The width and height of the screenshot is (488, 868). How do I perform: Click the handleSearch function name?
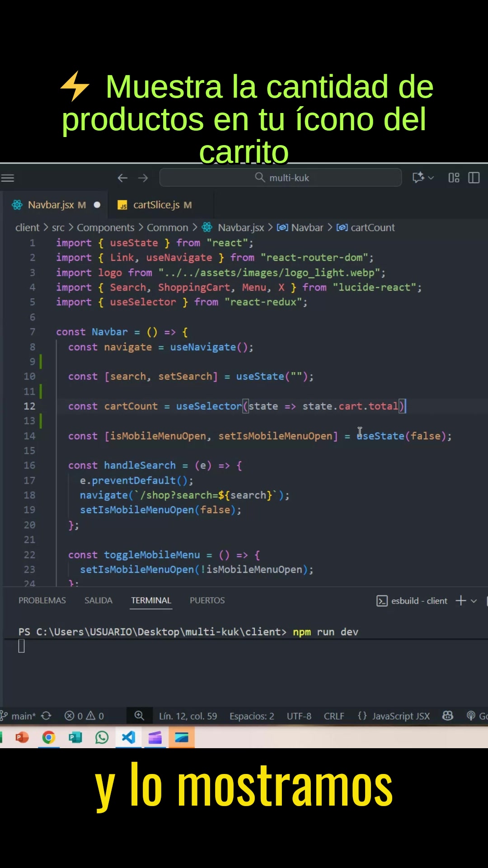[140, 465]
